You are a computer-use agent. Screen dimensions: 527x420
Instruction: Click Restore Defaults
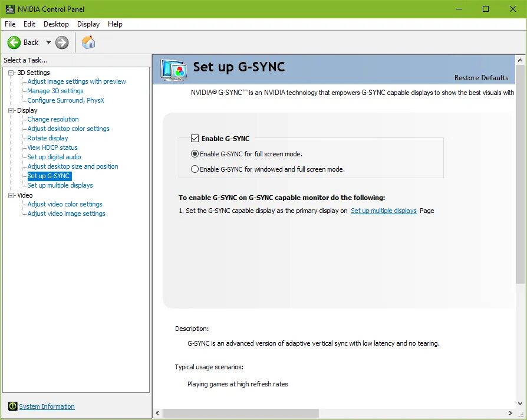481,78
